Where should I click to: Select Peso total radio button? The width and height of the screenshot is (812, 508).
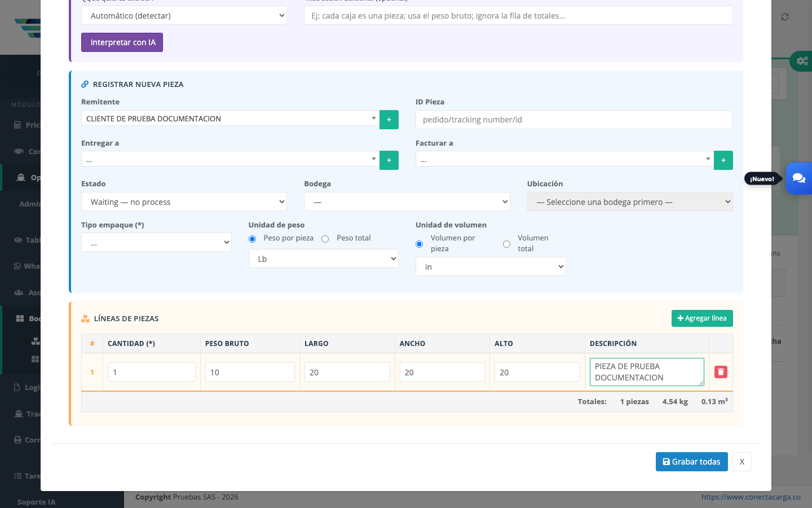pyautogui.click(x=325, y=239)
